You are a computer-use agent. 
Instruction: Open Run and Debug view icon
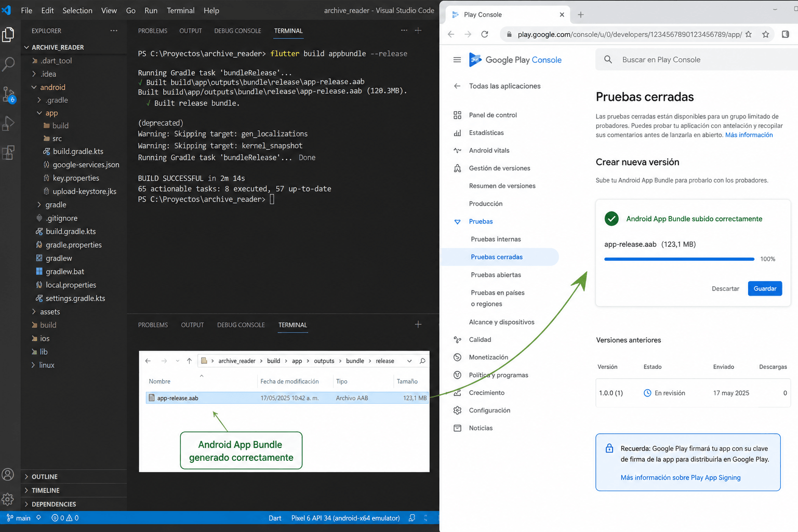pyautogui.click(x=8, y=124)
